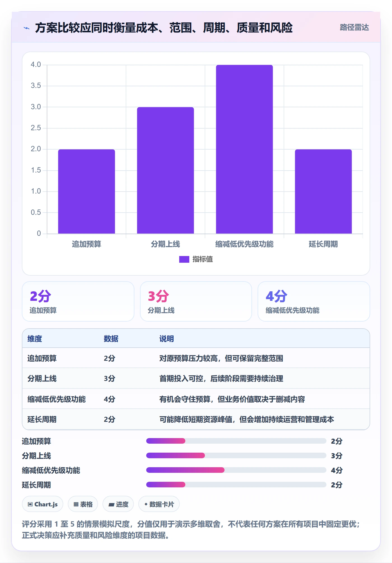Select the 分期上线 bar in the chart

(x=165, y=170)
